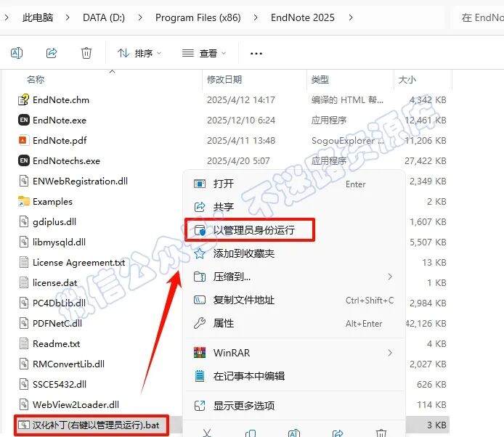504x437 pixels.
Task: Open the View (查看) dropdown
Action: (204, 53)
